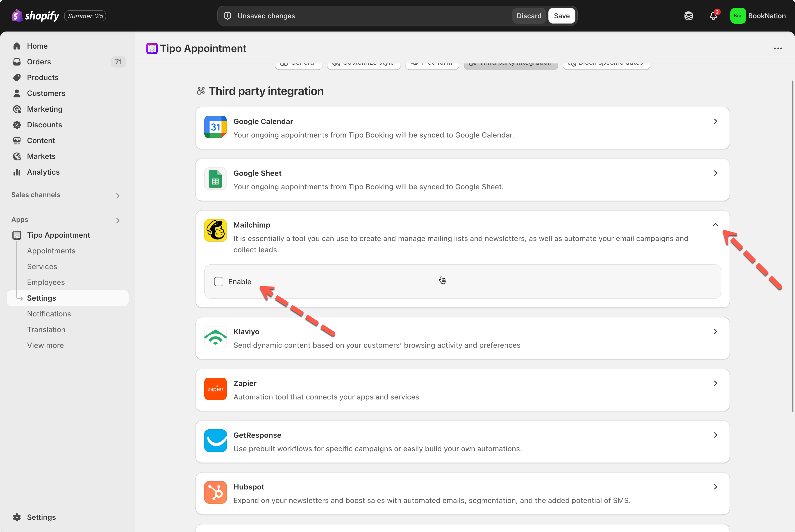Click the Google Sheet icon
Image resolution: width=795 pixels, height=532 pixels.
pos(215,179)
